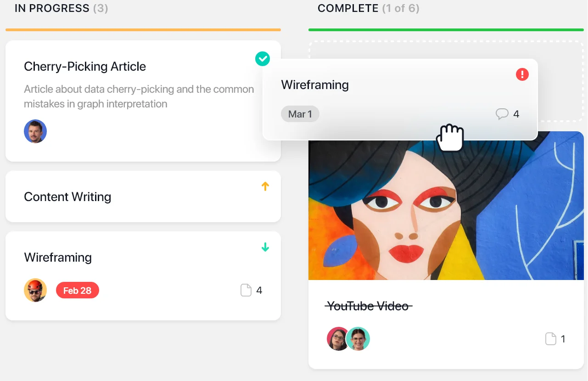Open the Cherry-Picking Article card title

click(85, 67)
